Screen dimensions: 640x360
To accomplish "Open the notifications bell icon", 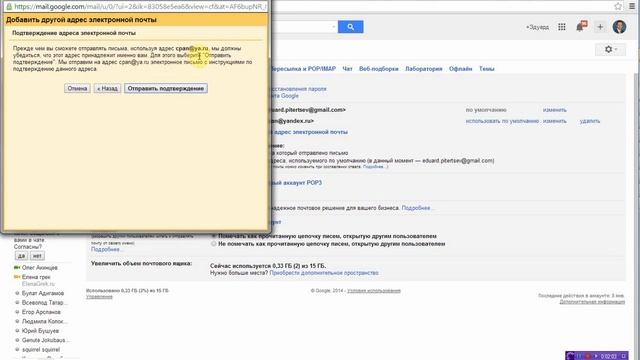I will 581,27.
